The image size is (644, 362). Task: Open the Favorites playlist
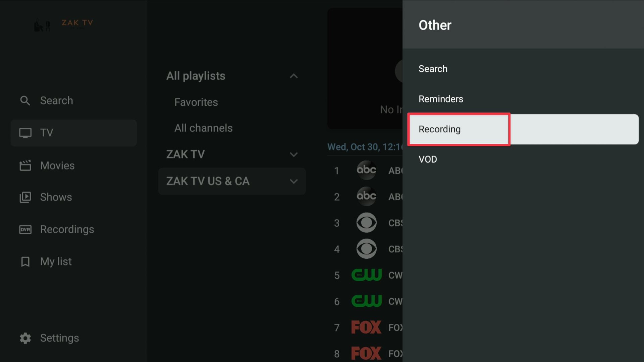(x=196, y=102)
